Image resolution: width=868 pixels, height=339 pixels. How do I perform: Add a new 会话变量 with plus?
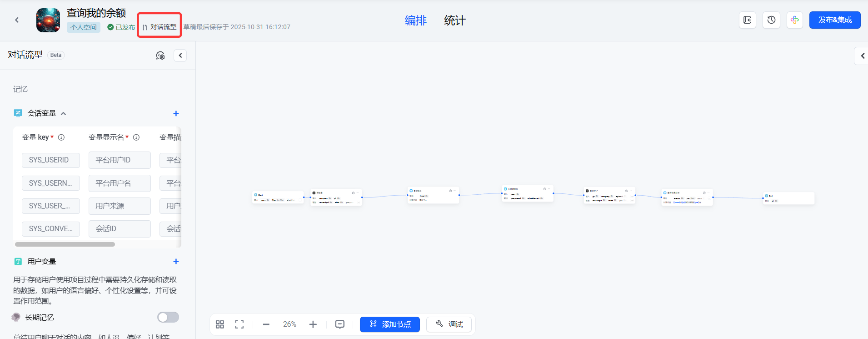176,113
